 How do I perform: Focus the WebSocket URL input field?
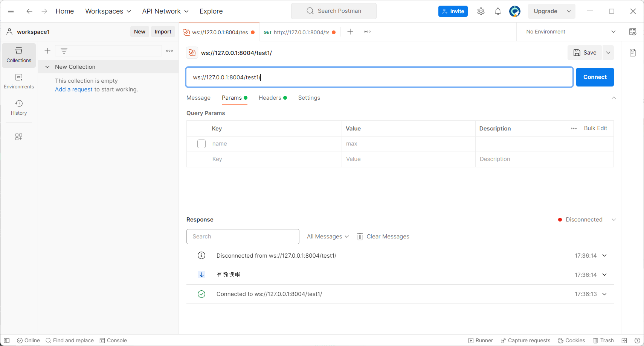[x=380, y=77]
